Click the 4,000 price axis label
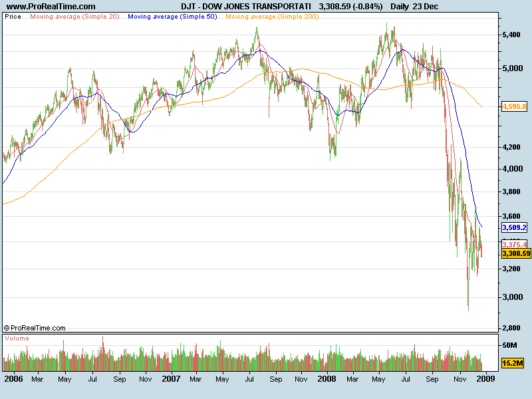532x399 pixels. click(x=512, y=169)
